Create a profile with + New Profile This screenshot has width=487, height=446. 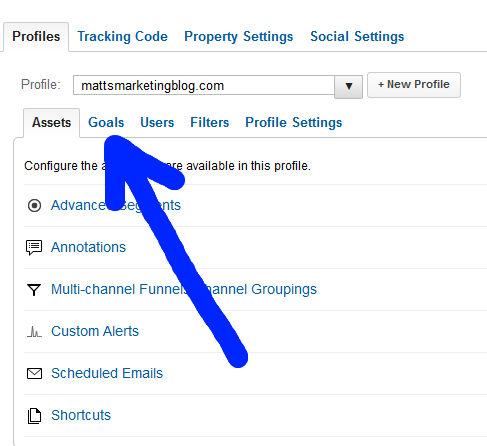coord(414,85)
